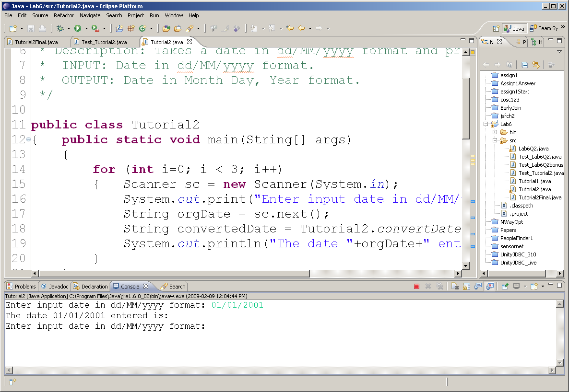This screenshot has width=569, height=392.
Task: Switch to the Declaration tab
Action: [91, 287]
